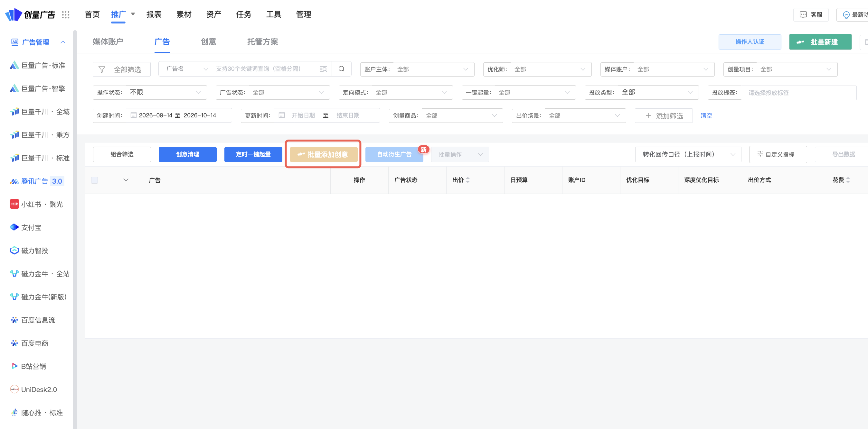This screenshot has height=429, width=868.
Task: Click the 自定义指标 button
Action: coord(778,154)
